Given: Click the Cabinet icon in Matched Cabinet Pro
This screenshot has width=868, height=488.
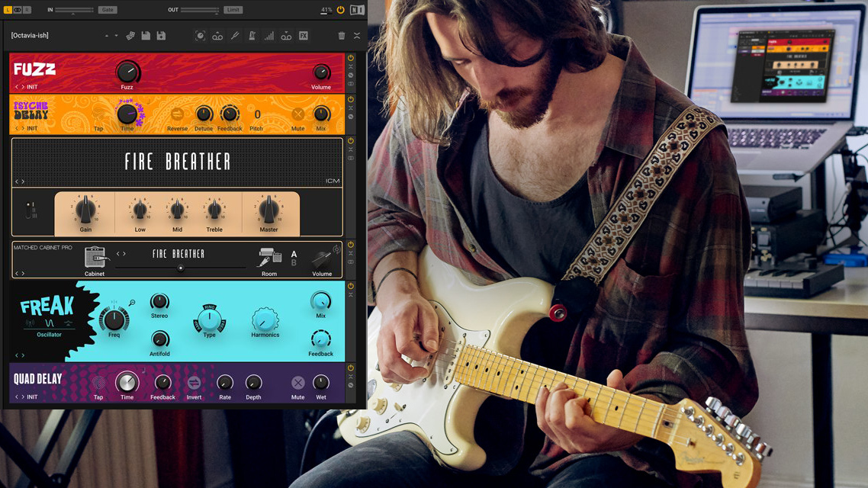Looking at the screenshot, I should pyautogui.click(x=95, y=258).
